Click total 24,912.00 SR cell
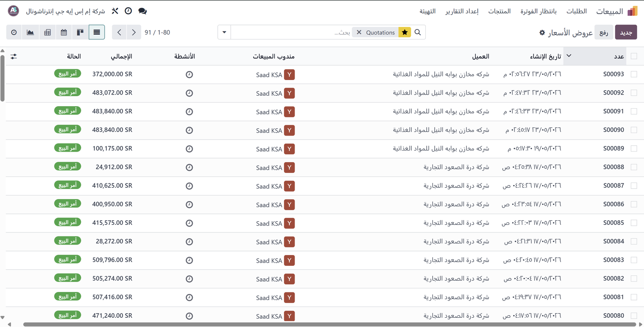The image size is (644, 327). click(x=114, y=167)
